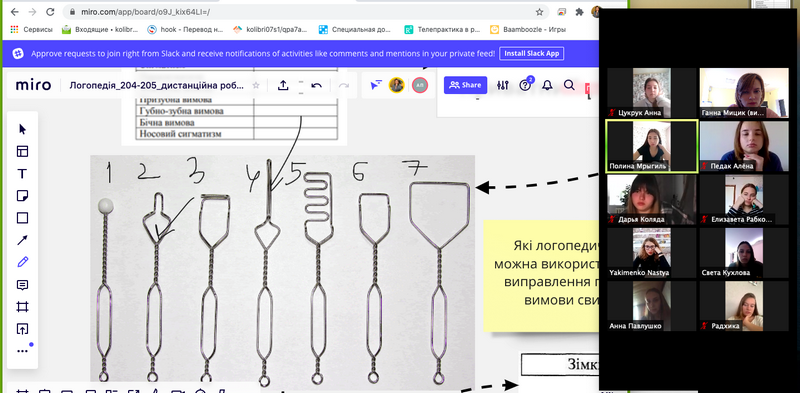Open the notifications bell

tap(547, 85)
